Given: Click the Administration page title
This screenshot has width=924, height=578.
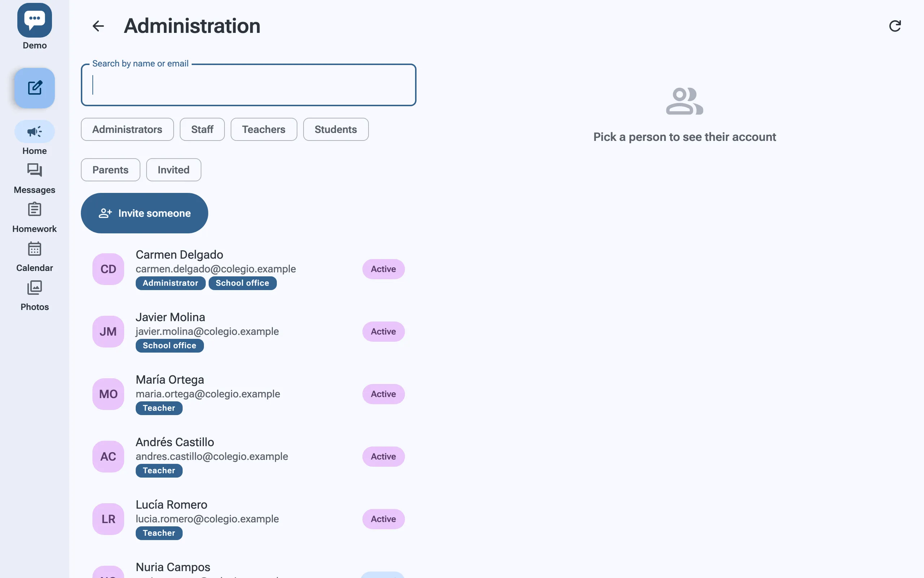Looking at the screenshot, I should click(192, 26).
